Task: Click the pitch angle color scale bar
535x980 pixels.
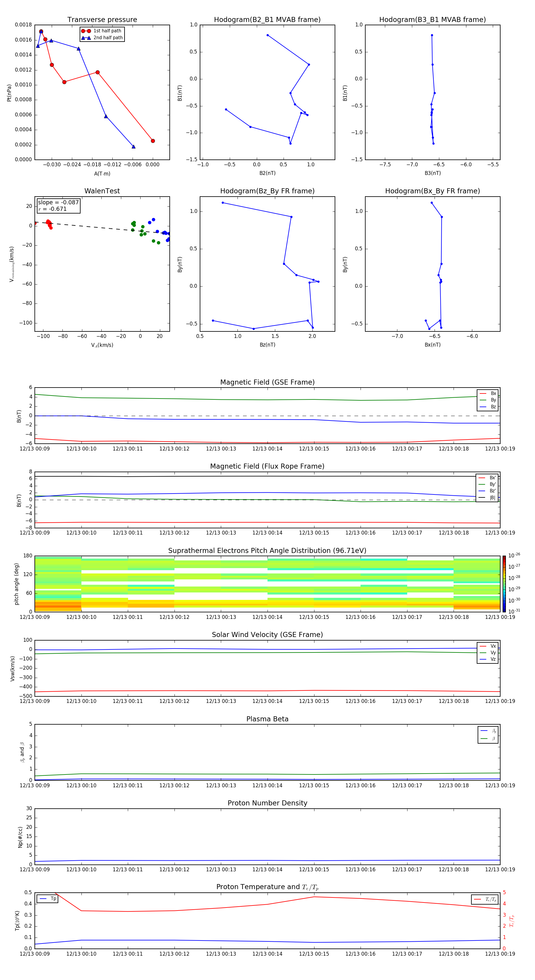Action: pos(504,584)
